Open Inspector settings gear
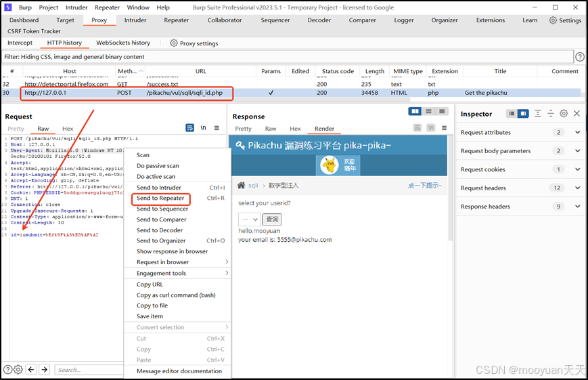This screenshot has height=380, width=588. 564,113
